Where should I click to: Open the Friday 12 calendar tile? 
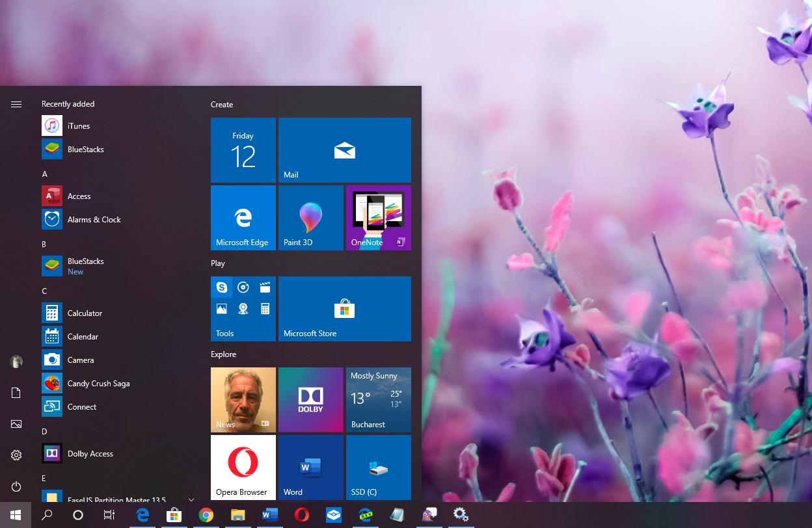click(243, 150)
